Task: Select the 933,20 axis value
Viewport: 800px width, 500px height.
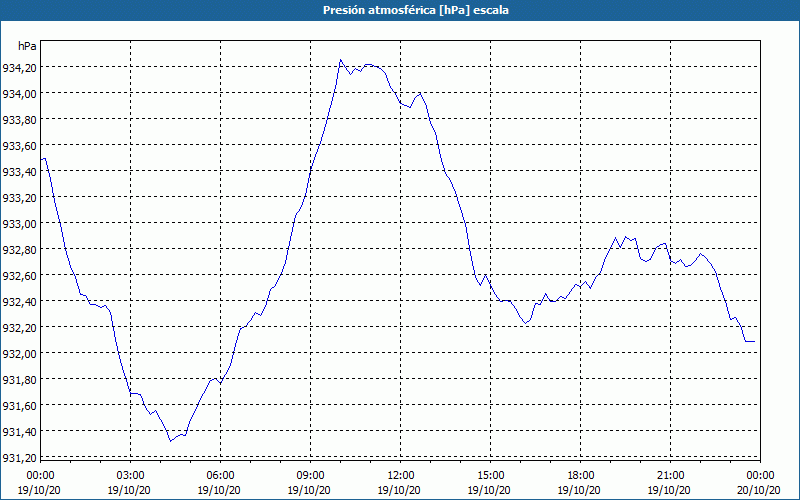Action: pyautogui.click(x=19, y=198)
